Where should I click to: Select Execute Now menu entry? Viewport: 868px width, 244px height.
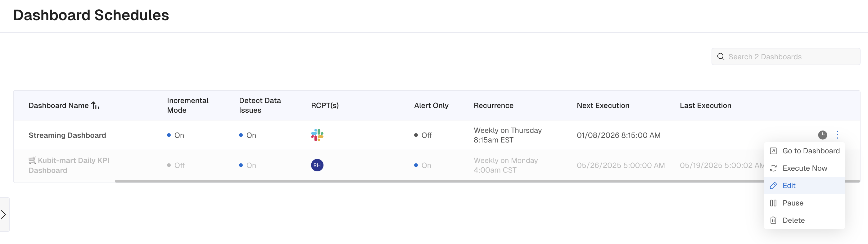coord(804,168)
